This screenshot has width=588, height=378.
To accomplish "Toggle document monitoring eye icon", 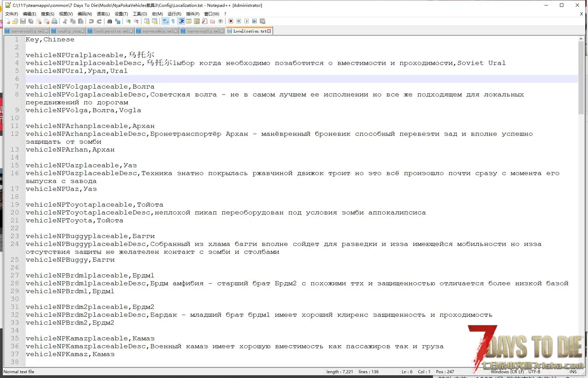I will pos(220,21).
